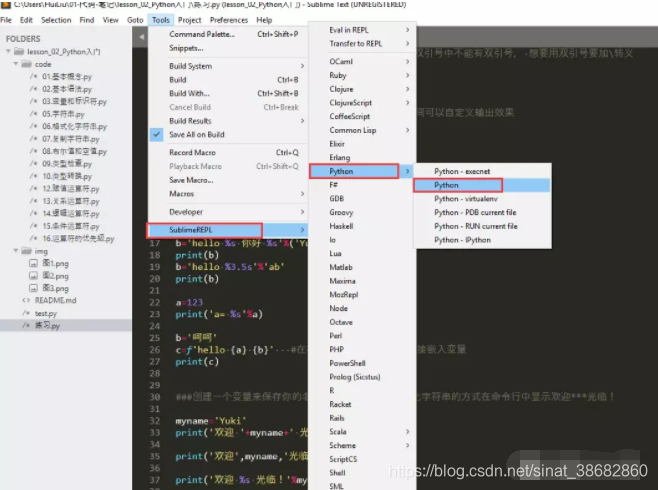Open Snippets from Tools menu
The image size is (658, 490).
pos(228,48)
